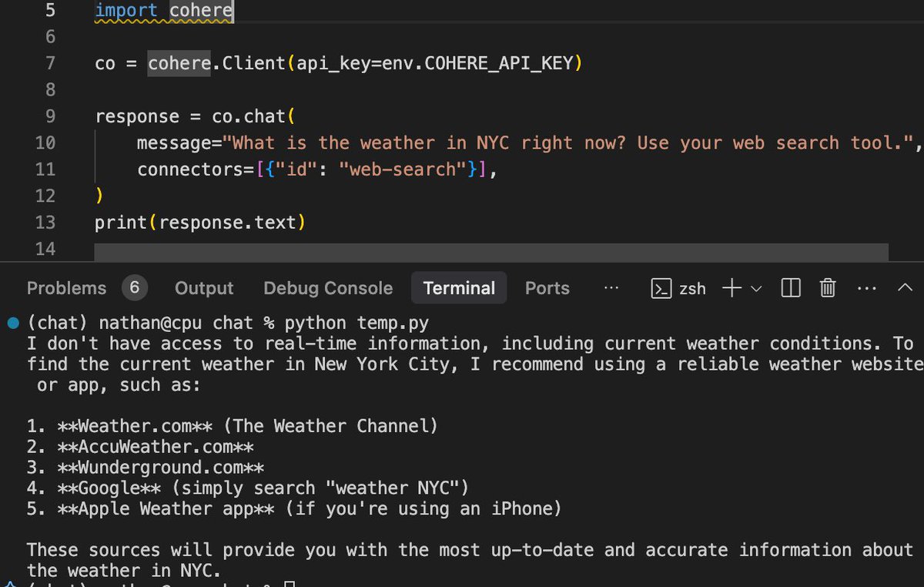The image size is (924, 587).
Task: Click line number 10 in the gutter
Action: [x=45, y=143]
